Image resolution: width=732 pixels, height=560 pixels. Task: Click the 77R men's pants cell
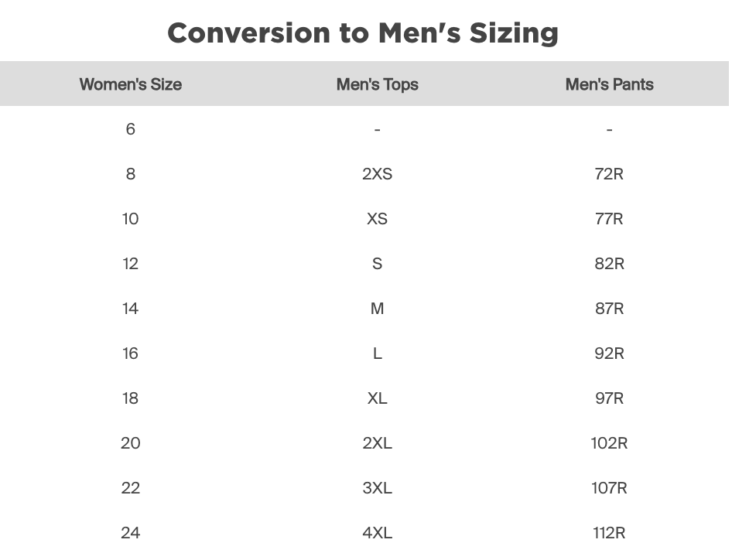[609, 219]
